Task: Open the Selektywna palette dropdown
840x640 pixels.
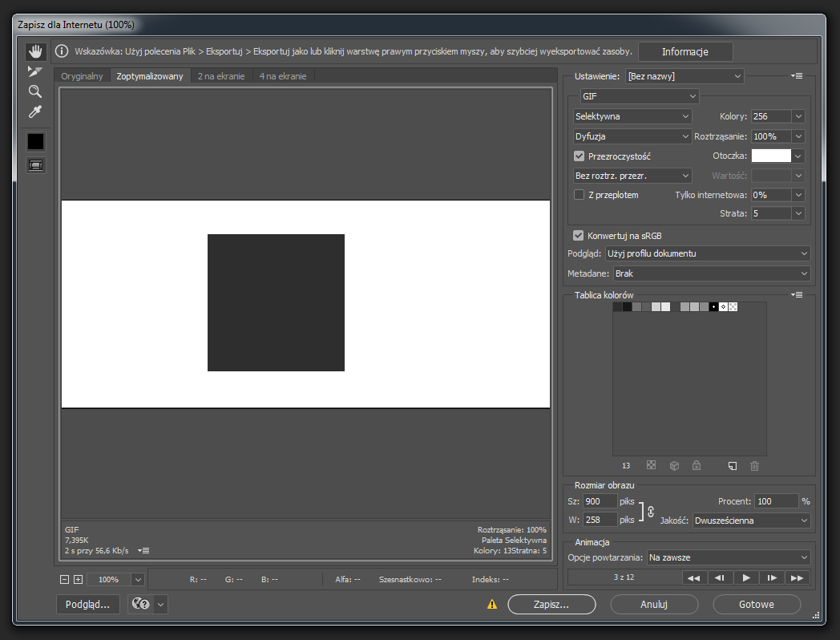Action: click(x=632, y=116)
